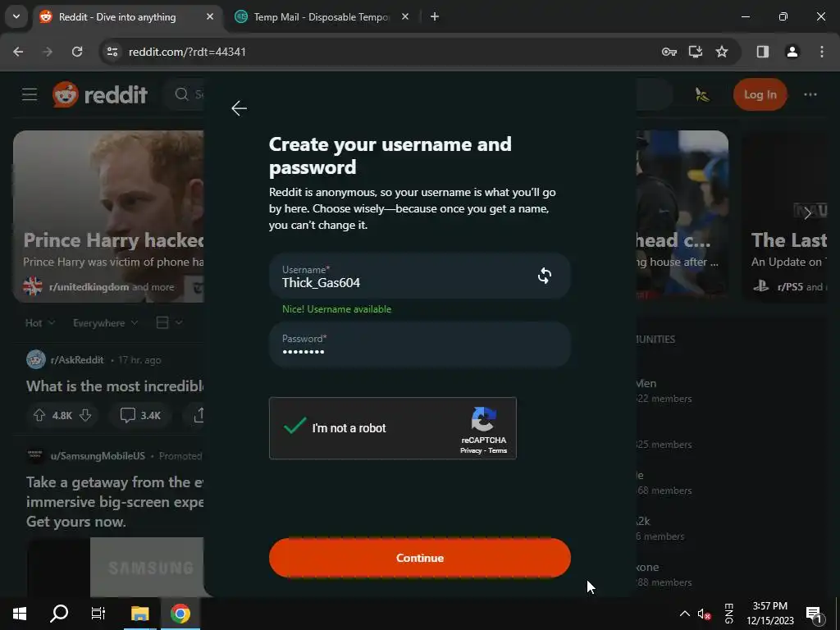Go back using the modal back arrow
Image resolution: width=840 pixels, height=630 pixels.
(239, 108)
